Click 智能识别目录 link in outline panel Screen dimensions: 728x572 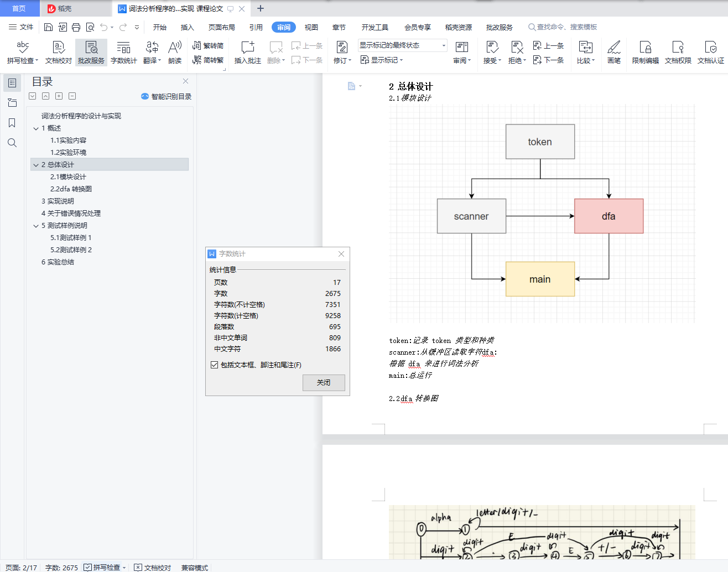coord(167,96)
